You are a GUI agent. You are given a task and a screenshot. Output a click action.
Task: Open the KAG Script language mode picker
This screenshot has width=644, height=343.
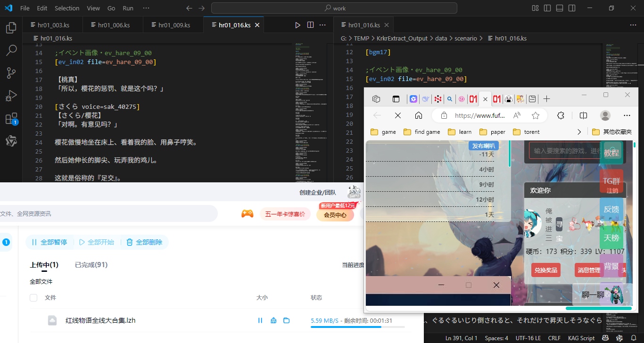581,338
